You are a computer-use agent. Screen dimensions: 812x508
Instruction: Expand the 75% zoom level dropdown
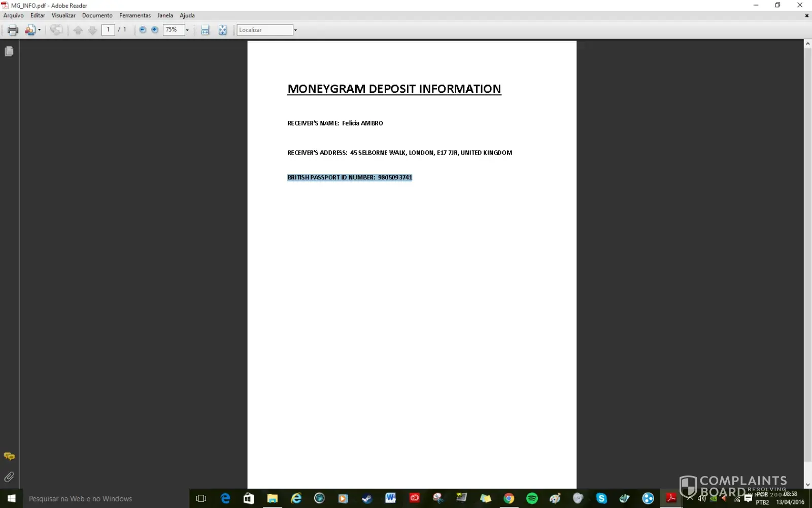point(187,30)
